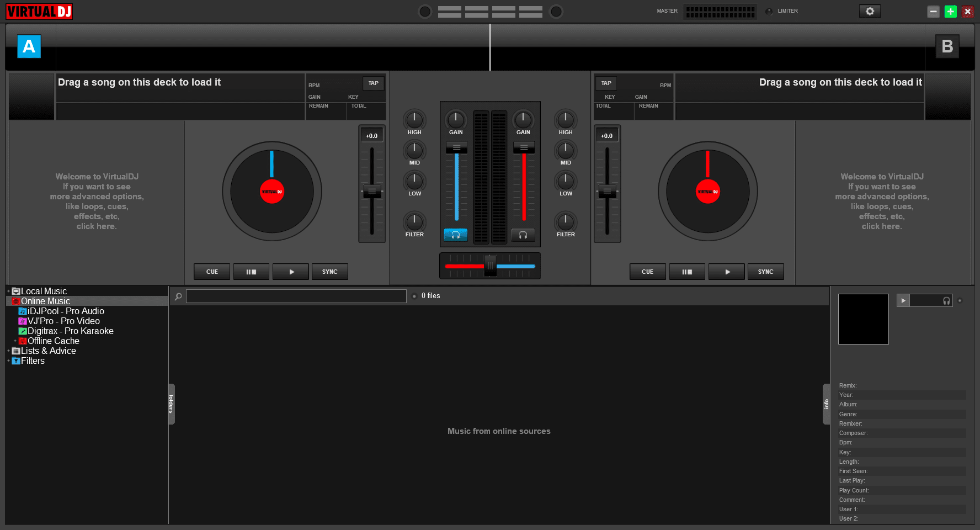Toggle left deck headphone cue

[456, 235]
